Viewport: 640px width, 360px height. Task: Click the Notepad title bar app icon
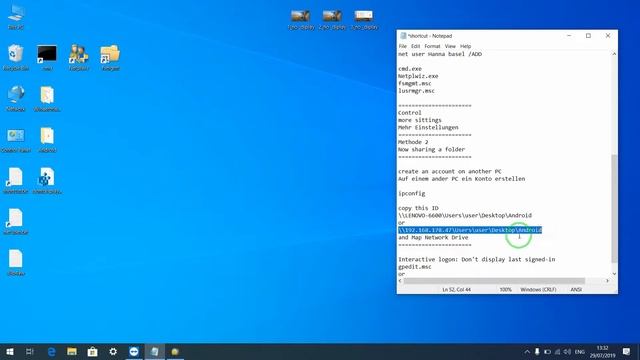(403, 36)
